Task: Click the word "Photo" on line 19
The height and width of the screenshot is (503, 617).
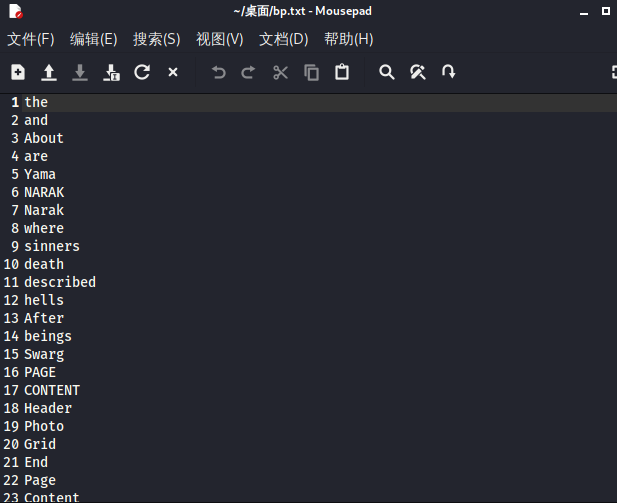Action: pos(44,426)
